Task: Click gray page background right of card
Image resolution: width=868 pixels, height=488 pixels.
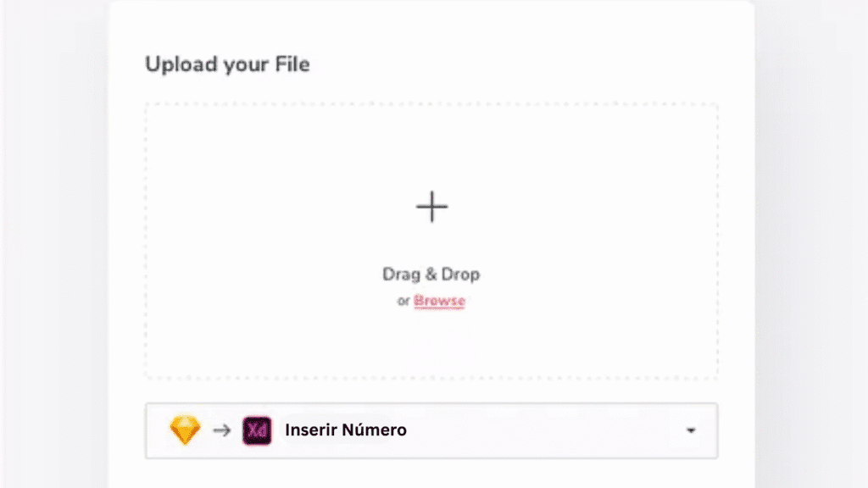Action: tap(811, 243)
